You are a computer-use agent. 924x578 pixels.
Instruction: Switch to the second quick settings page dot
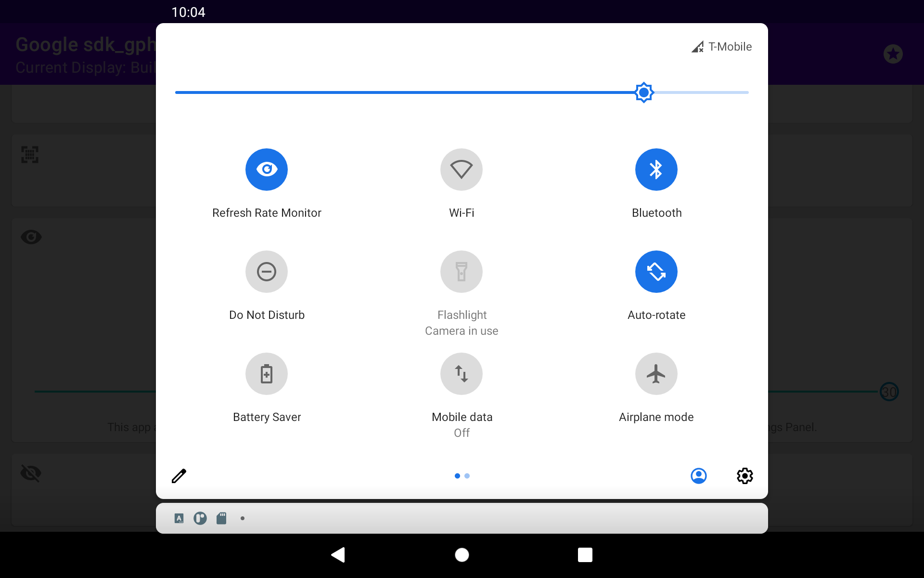coord(467,476)
